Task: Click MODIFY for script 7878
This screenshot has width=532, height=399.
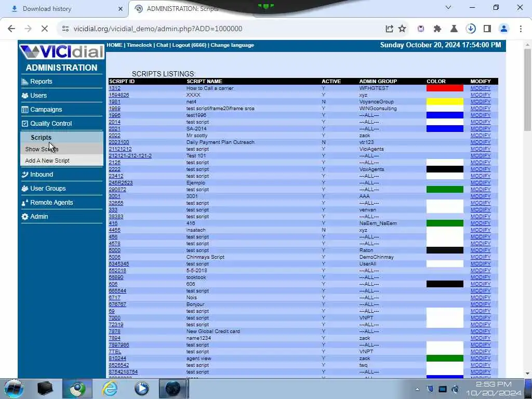Action: coord(481,331)
